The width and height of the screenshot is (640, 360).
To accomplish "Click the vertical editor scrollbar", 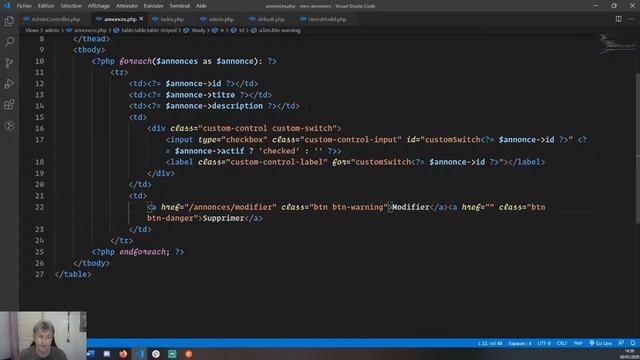I will (x=637, y=149).
